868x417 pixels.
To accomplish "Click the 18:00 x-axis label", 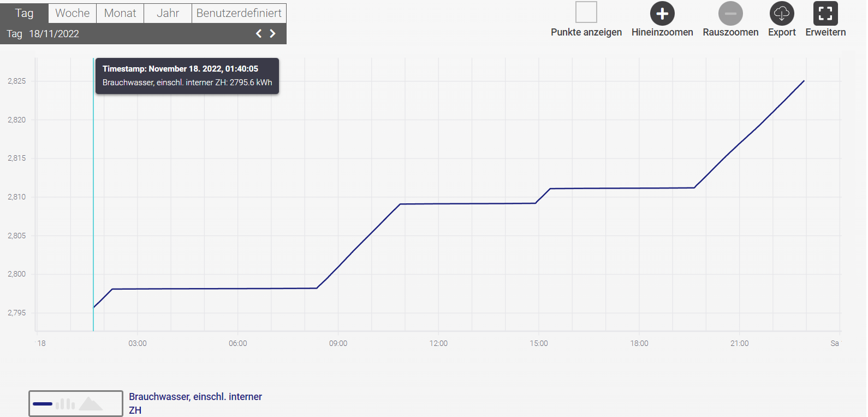I will pos(639,343).
